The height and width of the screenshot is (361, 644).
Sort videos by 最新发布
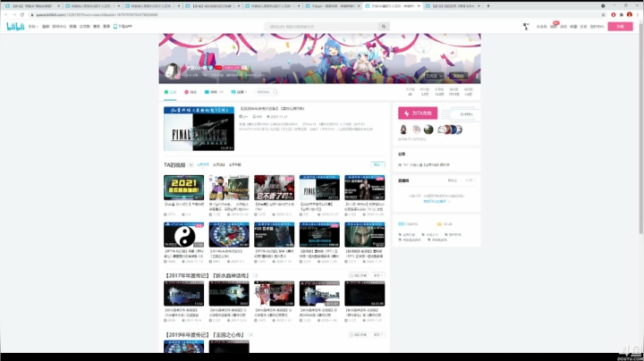click(x=203, y=165)
